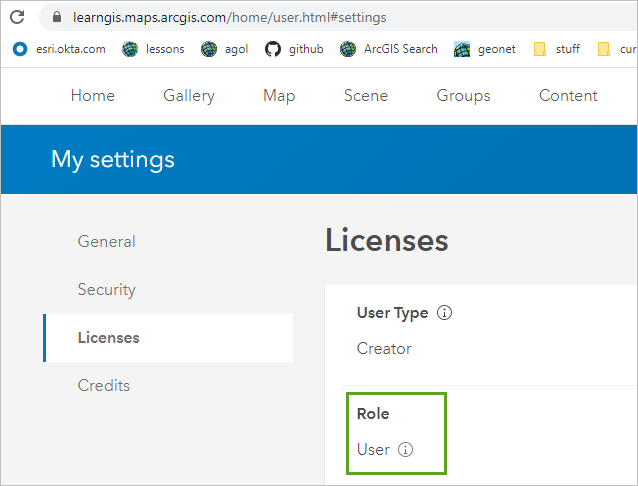Image resolution: width=638 pixels, height=486 pixels.
Task: Open the lessons bookmark
Action: [153, 48]
